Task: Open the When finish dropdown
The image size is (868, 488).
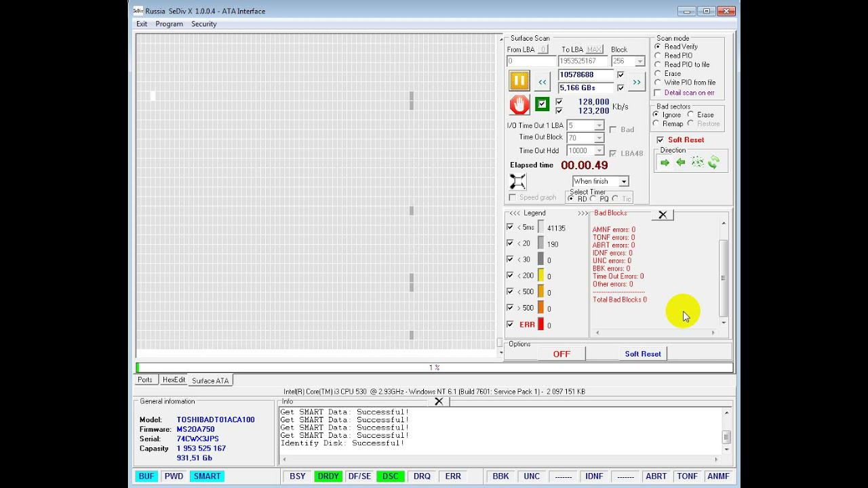Action: (624, 182)
